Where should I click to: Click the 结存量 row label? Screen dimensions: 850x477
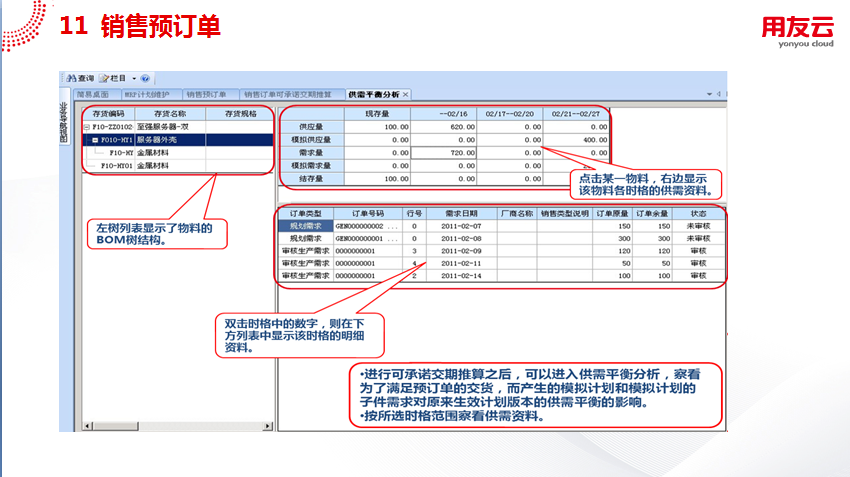(x=312, y=179)
